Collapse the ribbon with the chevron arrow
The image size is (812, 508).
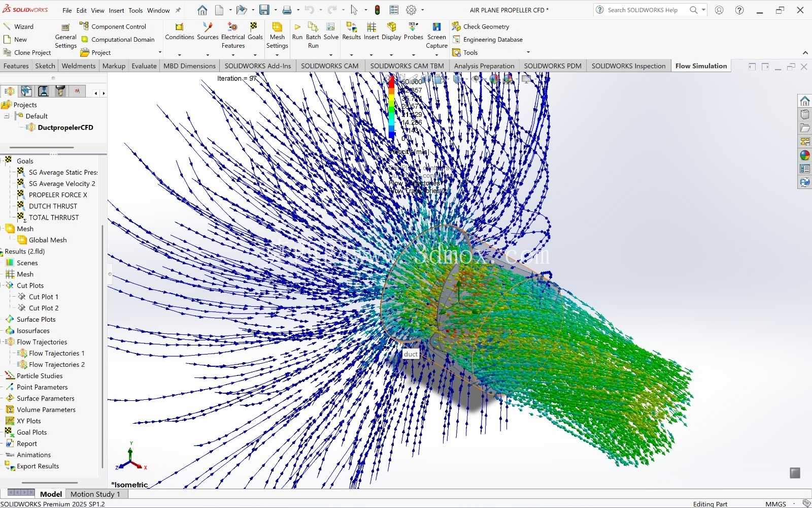805,53
